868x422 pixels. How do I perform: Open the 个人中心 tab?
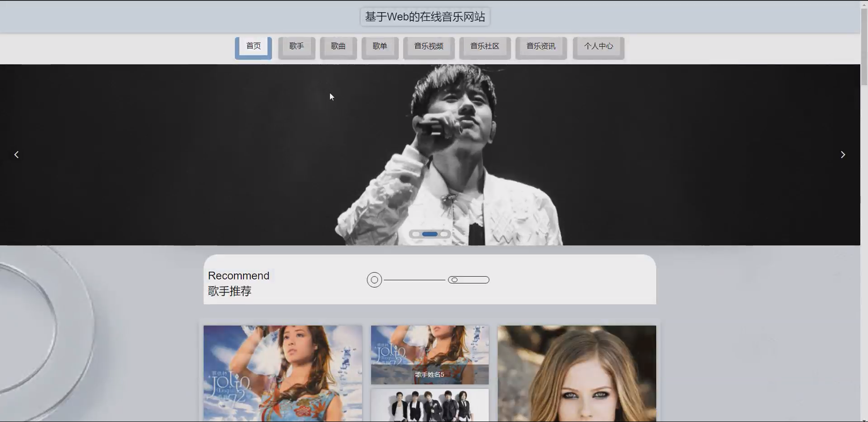point(599,47)
